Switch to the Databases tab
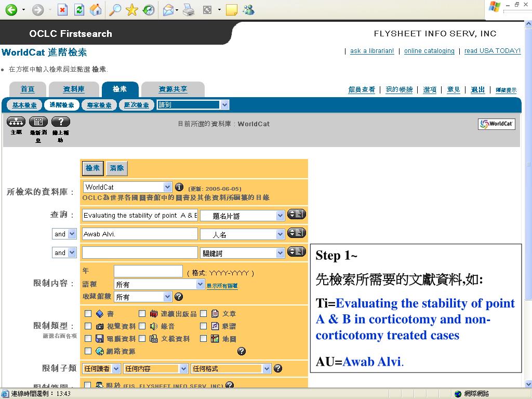This screenshot has height=399, width=532. pos(74,89)
